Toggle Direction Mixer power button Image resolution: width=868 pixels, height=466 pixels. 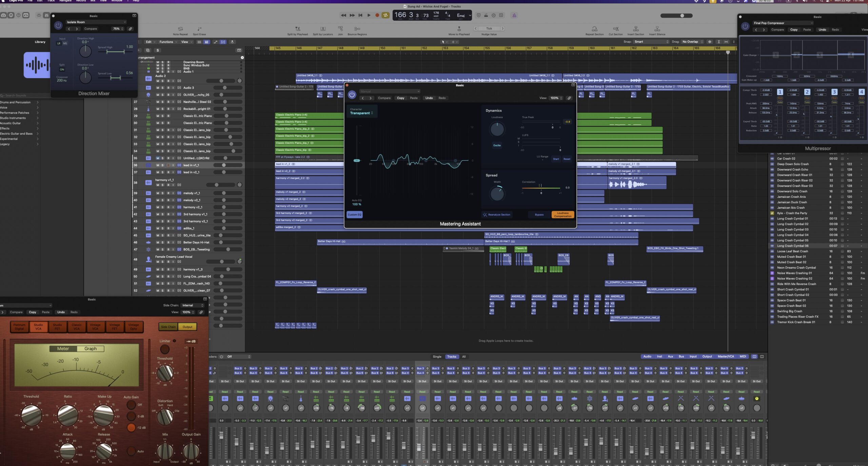[x=58, y=25]
